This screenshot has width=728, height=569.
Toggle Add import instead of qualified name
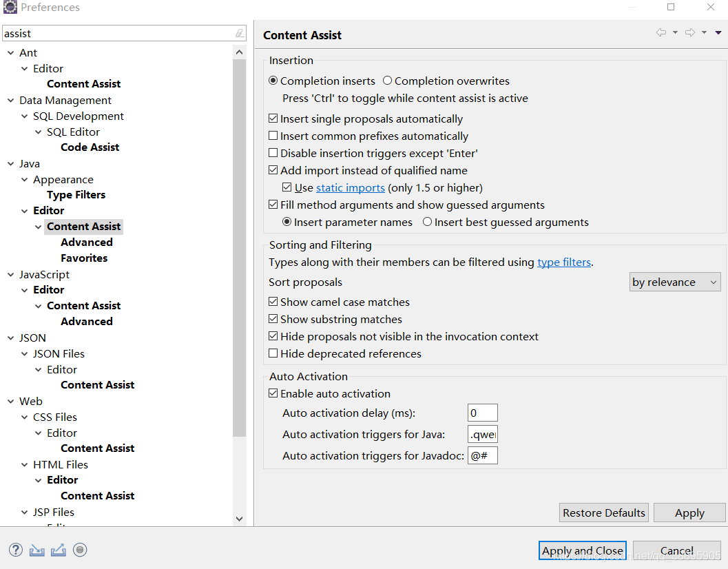click(273, 170)
